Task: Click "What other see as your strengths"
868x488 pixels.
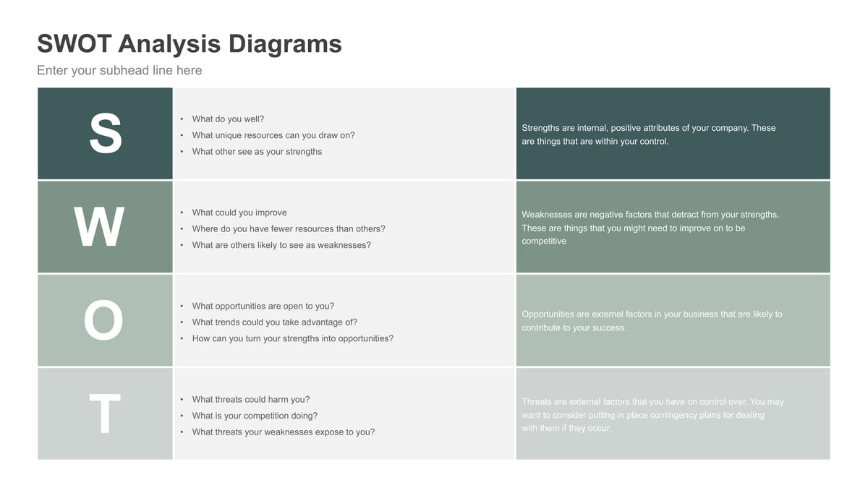Action: [257, 152]
